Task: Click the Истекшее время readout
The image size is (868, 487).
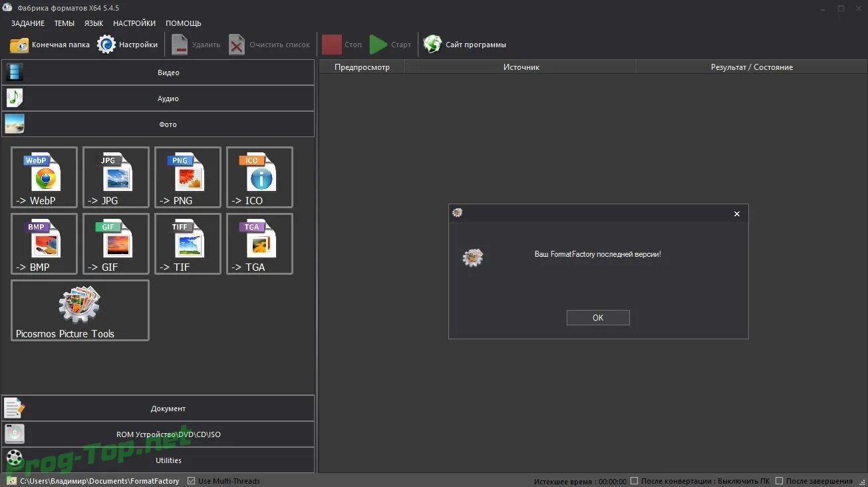Action: (580, 481)
